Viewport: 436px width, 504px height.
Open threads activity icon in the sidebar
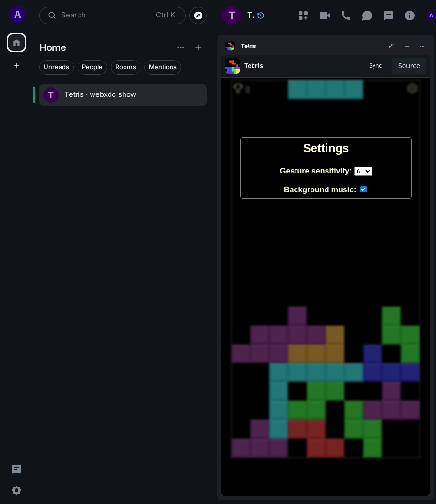tap(16, 469)
